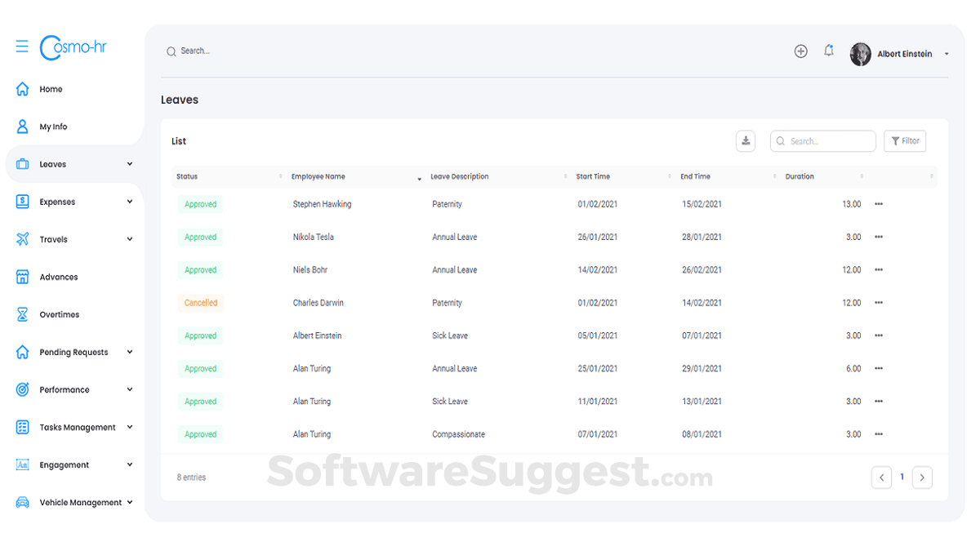Select page 1 in pagination
The height and width of the screenshot is (551, 980).
click(x=902, y=477)
